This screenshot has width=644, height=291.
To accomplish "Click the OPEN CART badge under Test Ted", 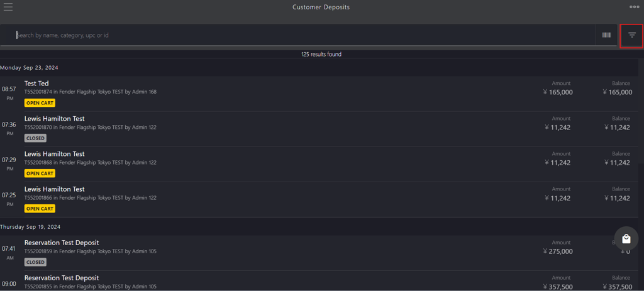I will click(40, 103).
